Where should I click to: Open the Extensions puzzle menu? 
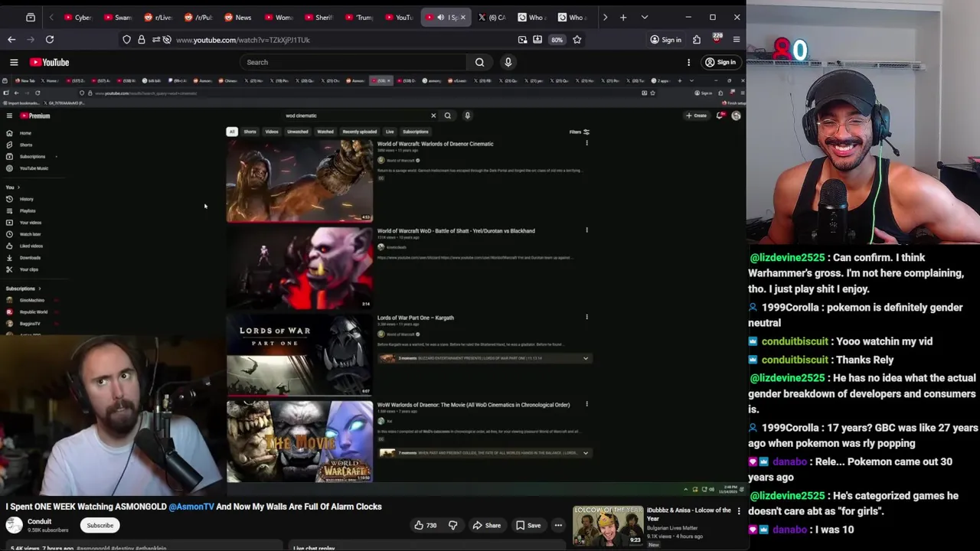[x=697, y=39]
